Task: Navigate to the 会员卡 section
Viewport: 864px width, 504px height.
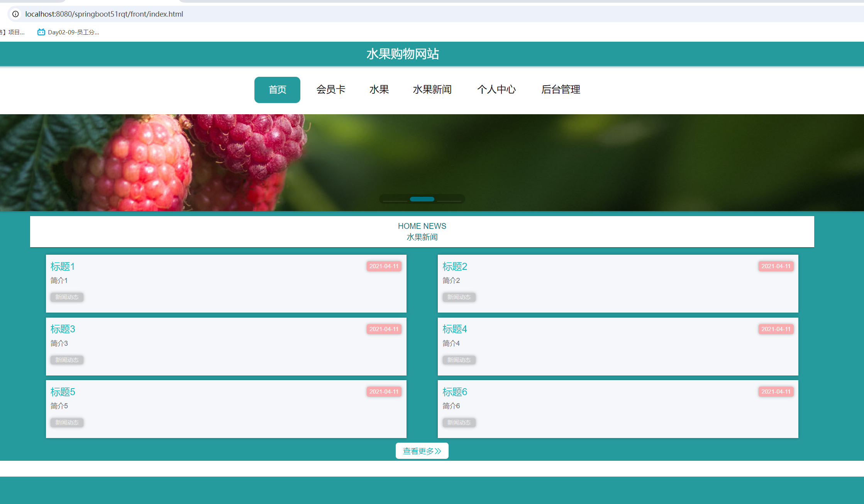Action: tap(331, 90)
